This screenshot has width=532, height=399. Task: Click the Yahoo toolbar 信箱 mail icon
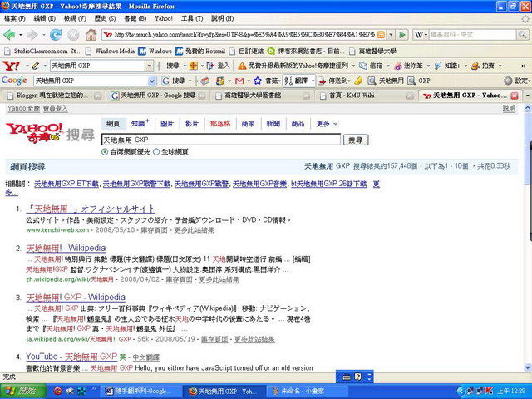click(x=363, y=66)
